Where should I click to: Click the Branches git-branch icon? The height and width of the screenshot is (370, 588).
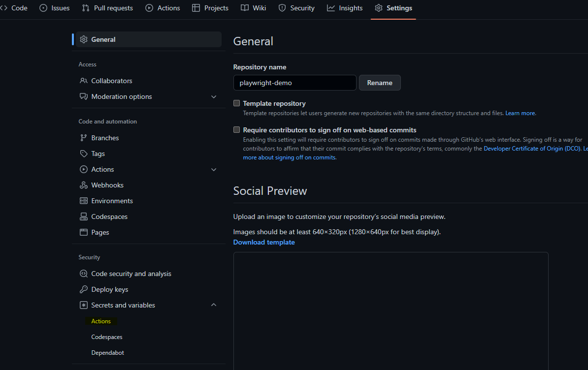[84, 138]
